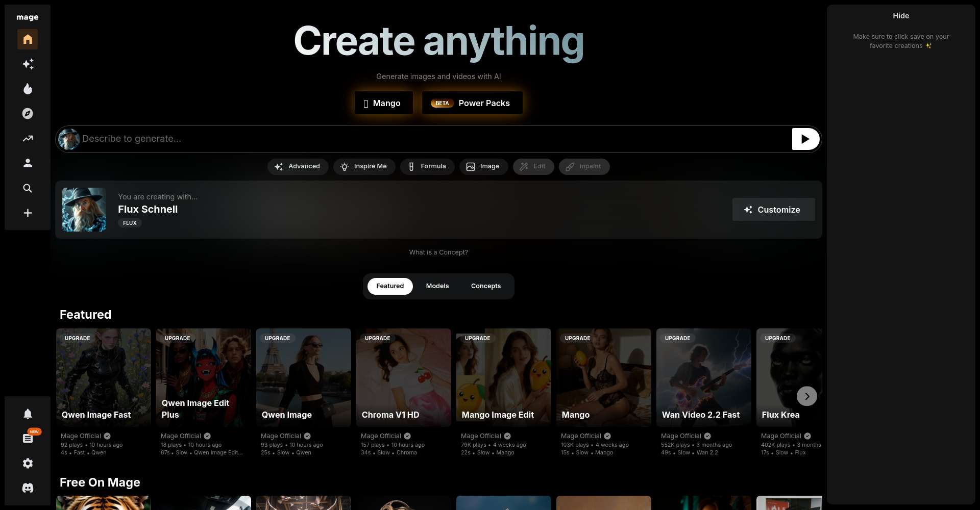
Task: Open the What is a Concept? link
Action: pyautogui.click(x=438, y=252)
